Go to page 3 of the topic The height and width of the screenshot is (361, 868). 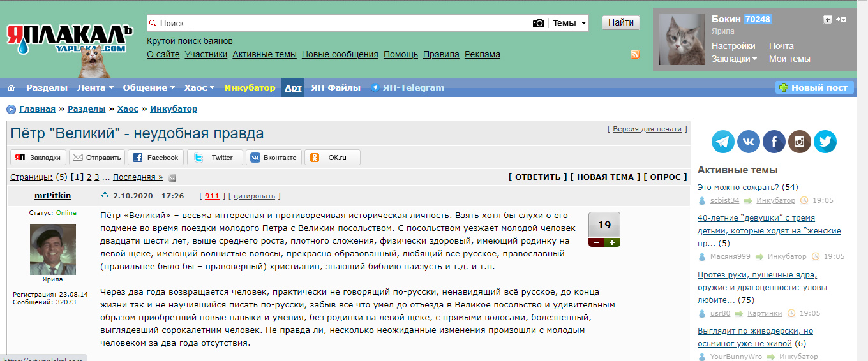97,177
